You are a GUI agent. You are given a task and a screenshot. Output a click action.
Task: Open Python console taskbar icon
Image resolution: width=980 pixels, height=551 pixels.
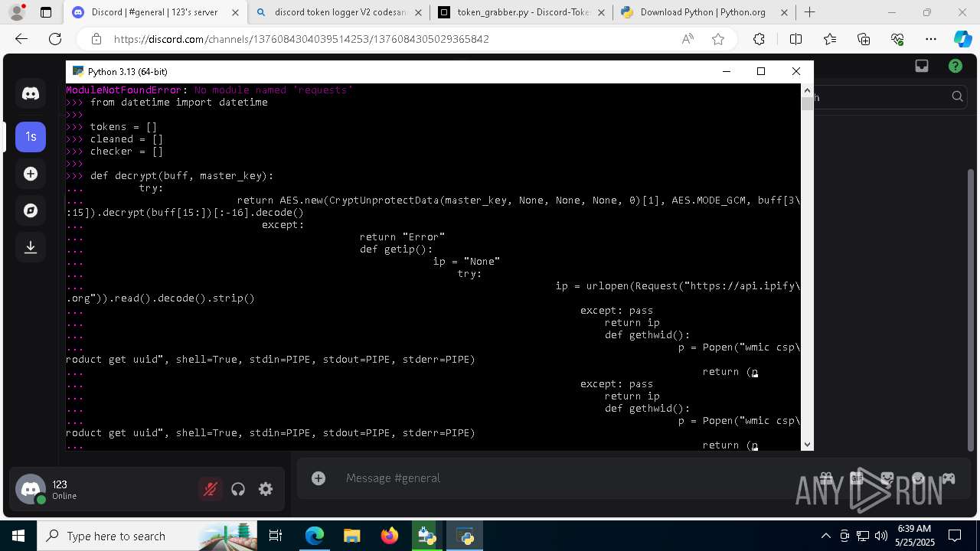pos(465,536)
